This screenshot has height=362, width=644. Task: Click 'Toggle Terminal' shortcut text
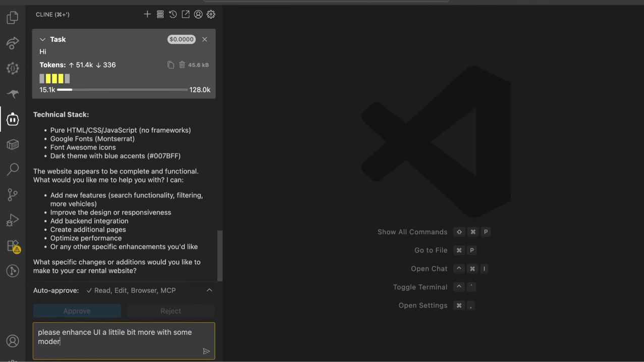420,287
